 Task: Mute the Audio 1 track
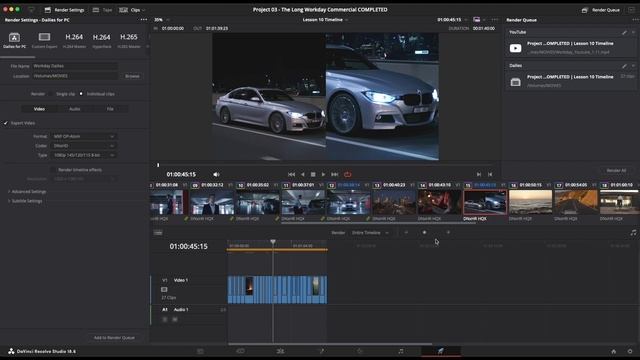pyautogui.click(x=175, y=319)
